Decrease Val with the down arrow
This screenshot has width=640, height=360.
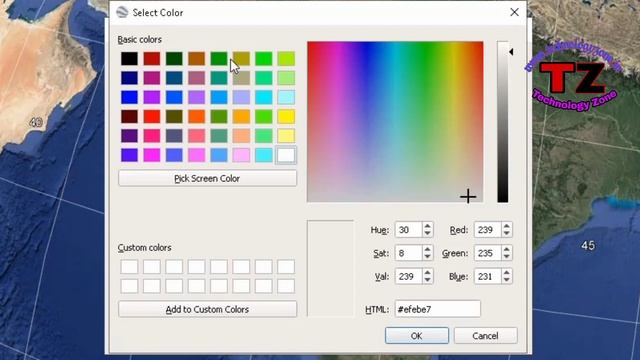pos(427,280)
